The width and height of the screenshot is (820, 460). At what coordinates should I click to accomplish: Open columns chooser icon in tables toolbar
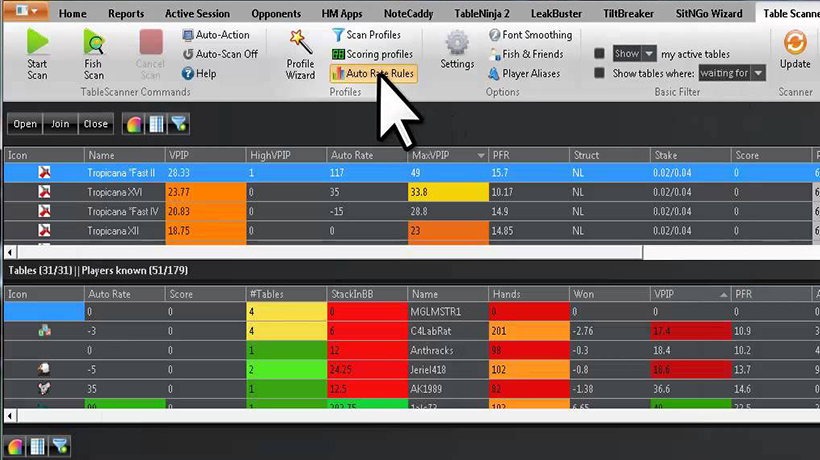point(156,124)
